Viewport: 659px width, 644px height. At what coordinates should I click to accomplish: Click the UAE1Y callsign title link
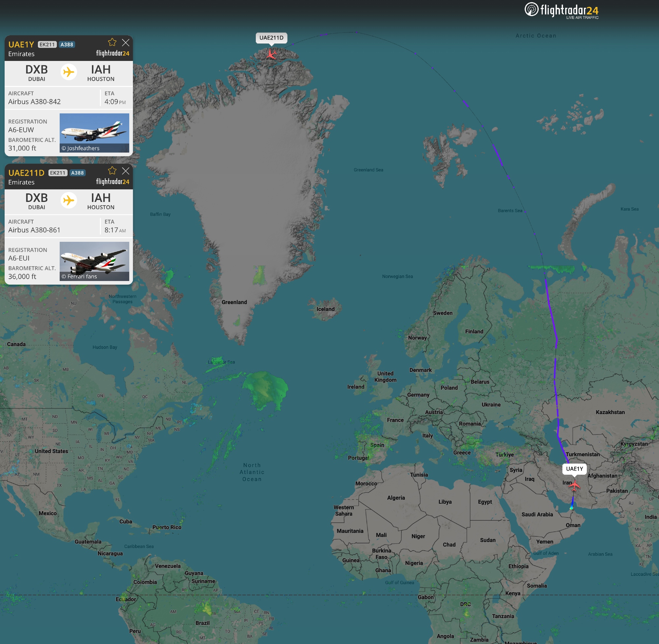[21, 45]
